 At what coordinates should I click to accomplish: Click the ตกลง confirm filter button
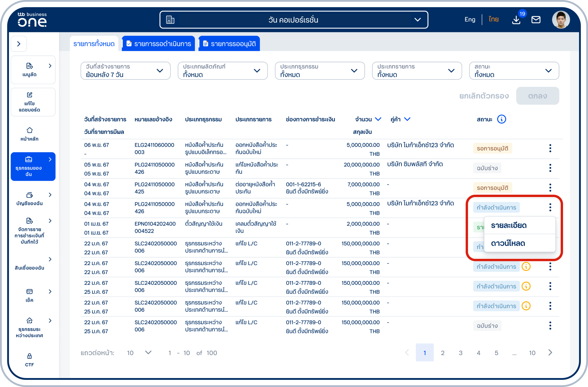point(537,96)
